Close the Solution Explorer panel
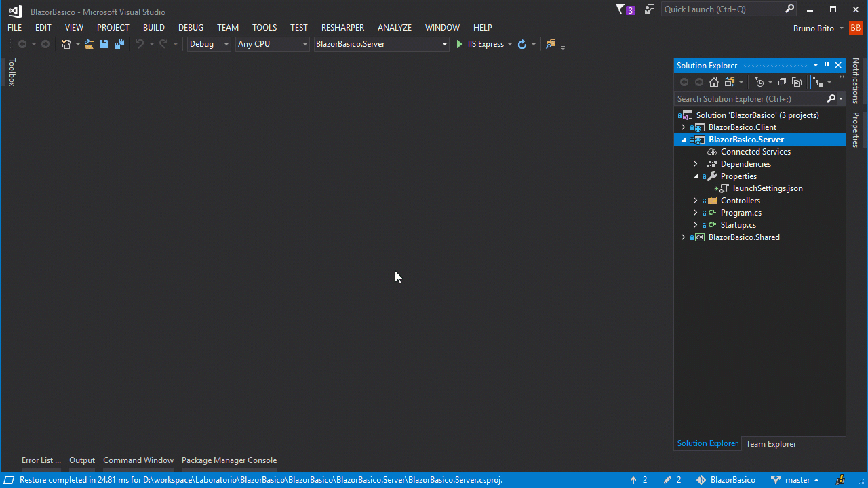868x488 pixels. point(838,65)
